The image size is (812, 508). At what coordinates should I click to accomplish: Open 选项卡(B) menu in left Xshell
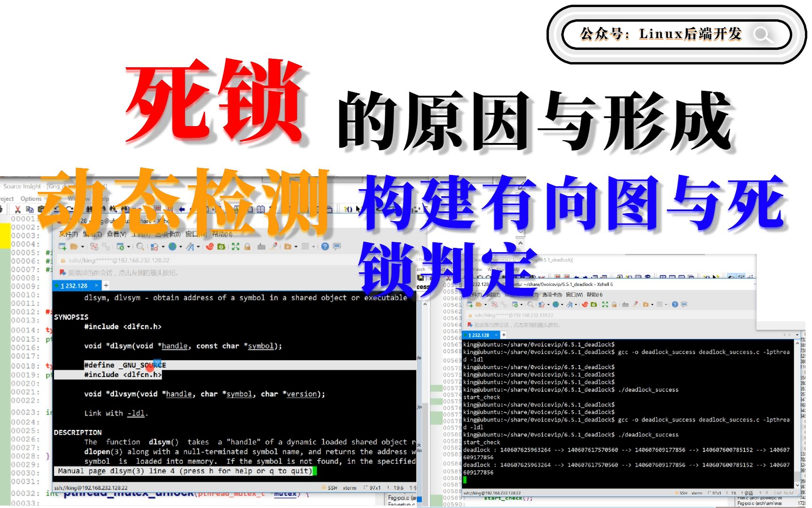[168, 234]
